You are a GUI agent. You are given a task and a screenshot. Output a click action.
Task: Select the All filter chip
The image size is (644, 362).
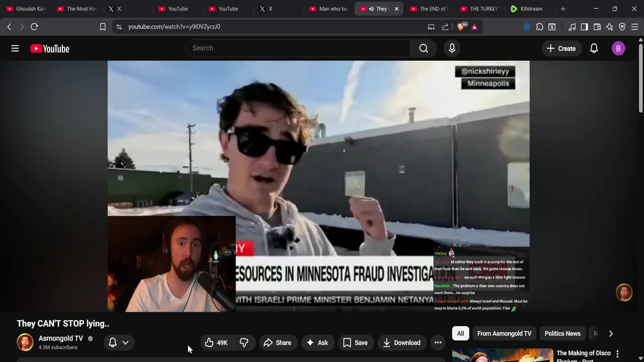click(460, 333)
